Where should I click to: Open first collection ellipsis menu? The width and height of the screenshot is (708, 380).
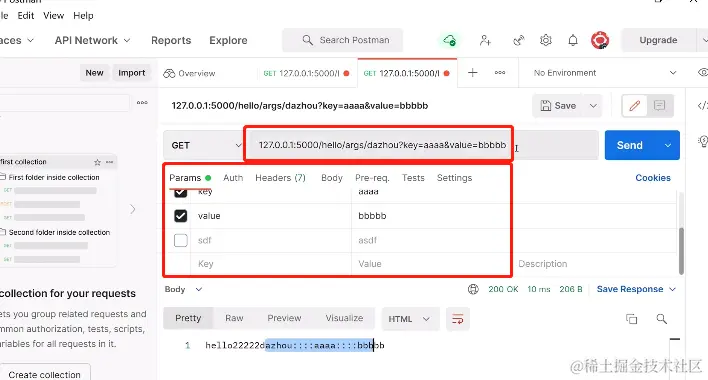pos(109,162)
